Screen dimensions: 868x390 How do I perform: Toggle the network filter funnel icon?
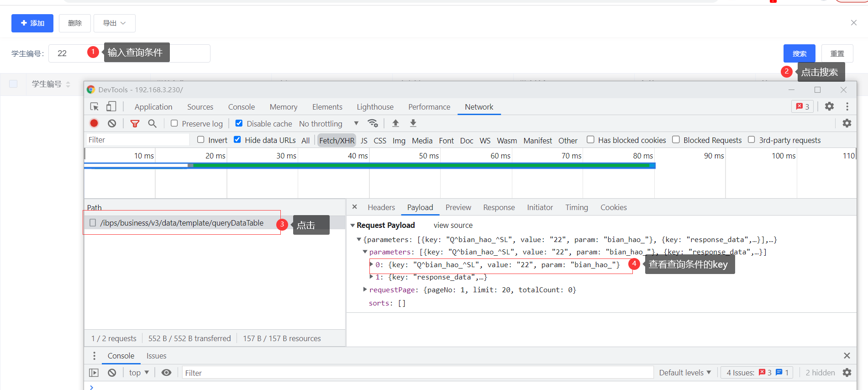click(135, 124)
